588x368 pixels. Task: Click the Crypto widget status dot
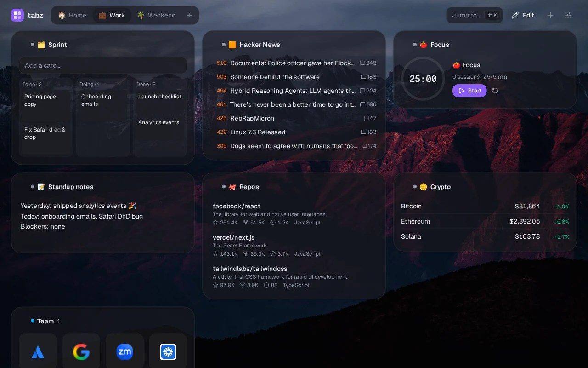(415, 187)
